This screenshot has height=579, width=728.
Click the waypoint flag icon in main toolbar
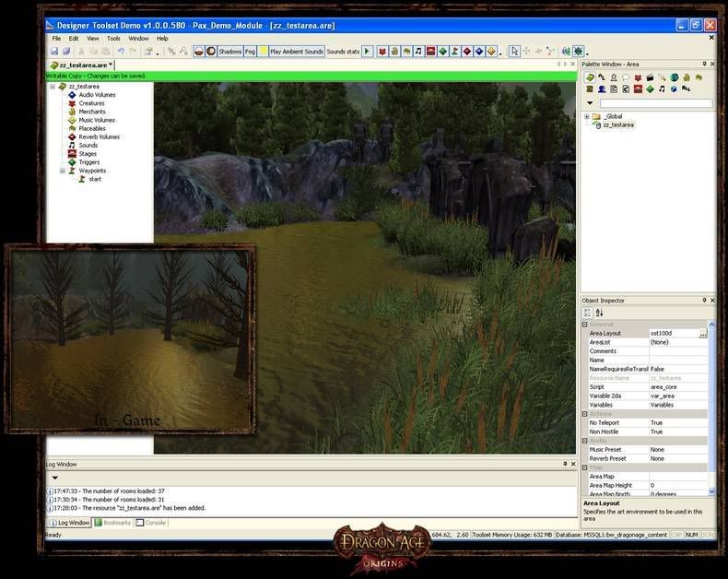(x=455, y=51)
